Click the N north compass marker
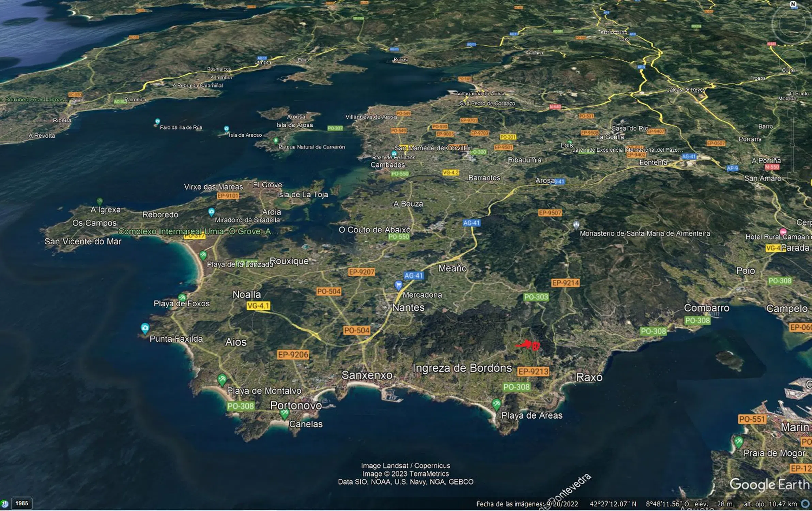812x511 pixels. [793, 4]
